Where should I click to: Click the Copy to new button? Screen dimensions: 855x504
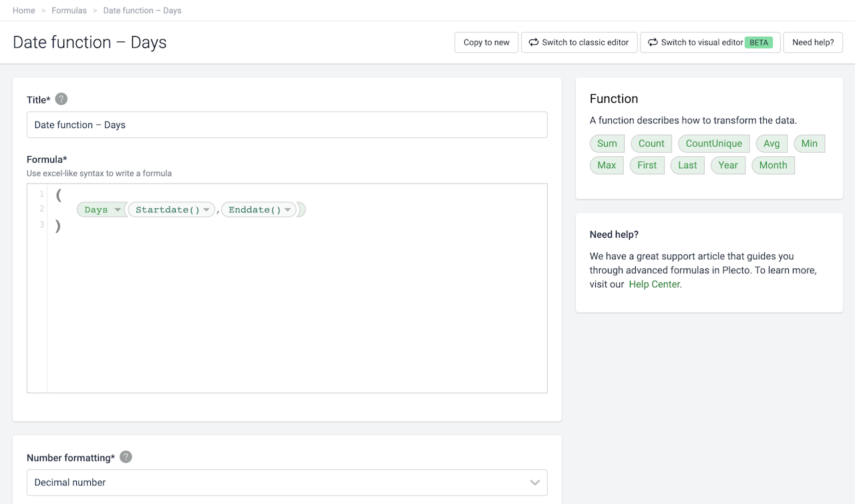[x=486, y=43]
